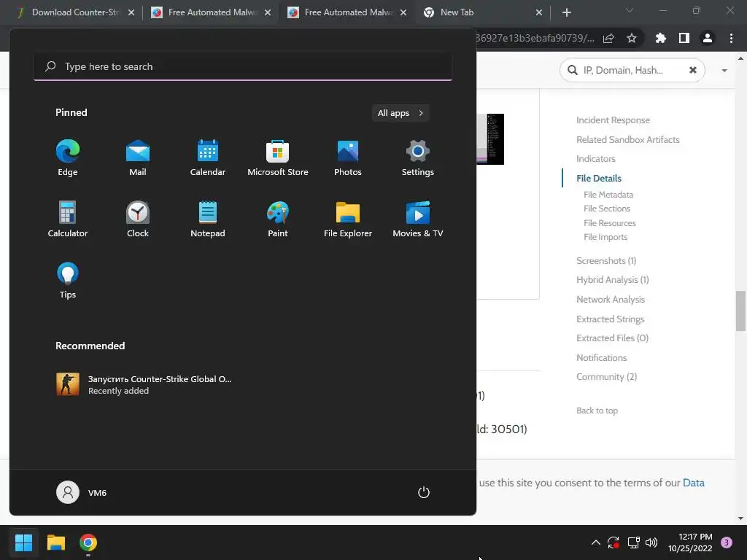Jump to Indicators section

click(595, 158)
